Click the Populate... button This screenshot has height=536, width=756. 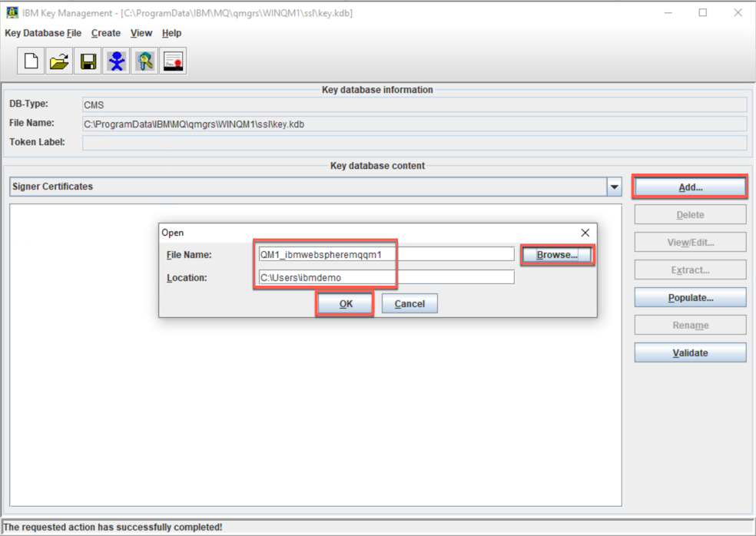tap(690, 298)
